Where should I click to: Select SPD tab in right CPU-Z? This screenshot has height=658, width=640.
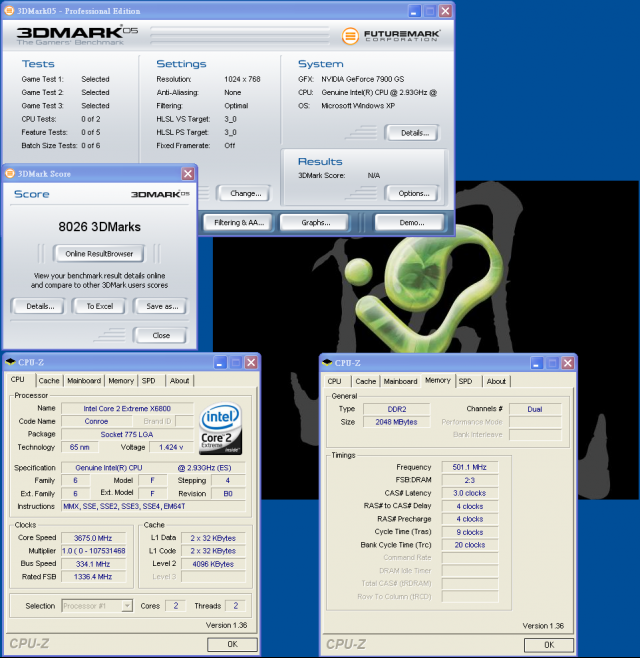click(465, 381)
